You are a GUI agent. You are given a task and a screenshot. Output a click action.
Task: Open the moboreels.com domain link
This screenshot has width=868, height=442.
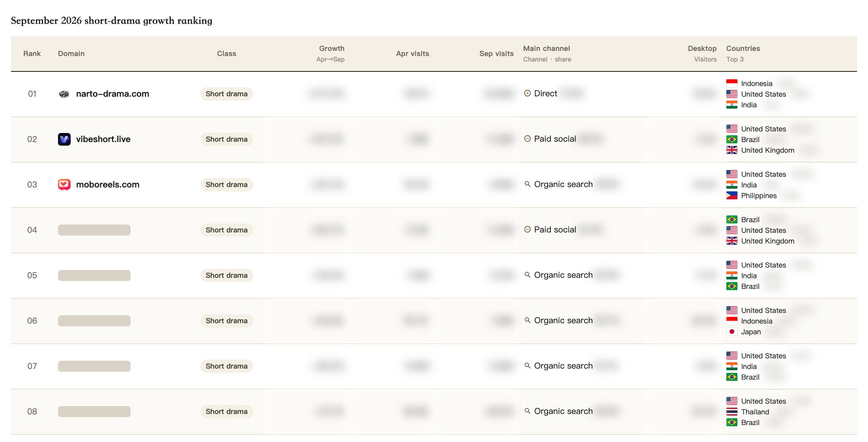point(108,185)
